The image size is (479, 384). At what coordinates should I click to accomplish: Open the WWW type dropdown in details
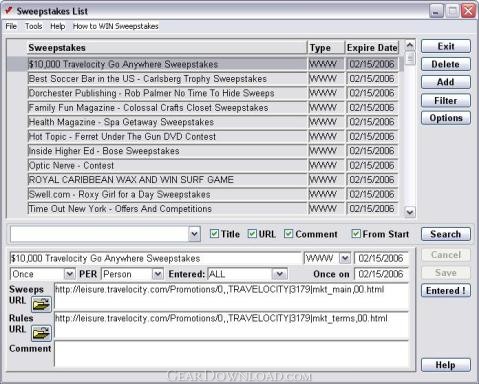tap(345, 258)
